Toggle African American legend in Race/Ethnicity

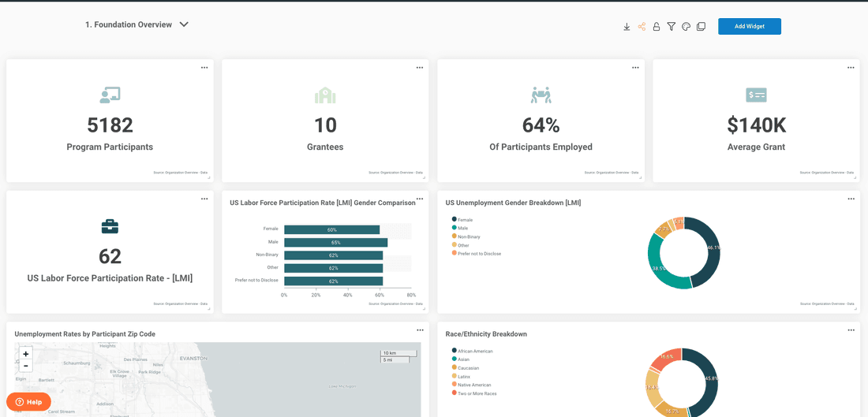point(474,351)
